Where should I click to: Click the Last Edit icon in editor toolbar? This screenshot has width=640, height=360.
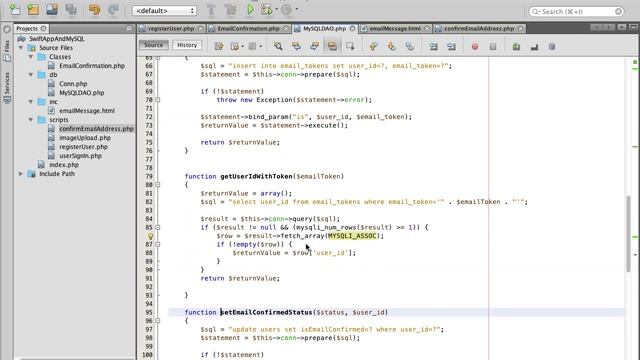[219, 46]
